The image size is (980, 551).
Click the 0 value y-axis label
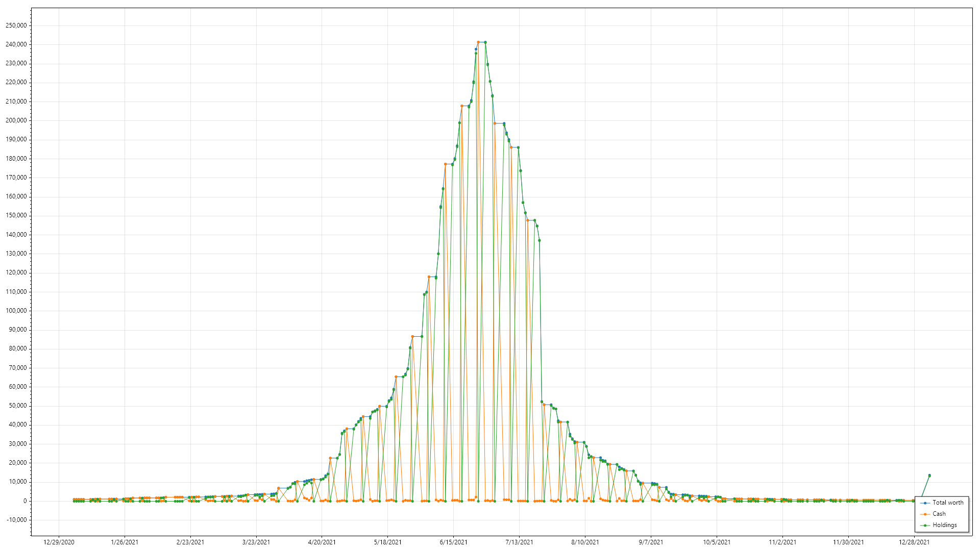[x=25, y=501]
